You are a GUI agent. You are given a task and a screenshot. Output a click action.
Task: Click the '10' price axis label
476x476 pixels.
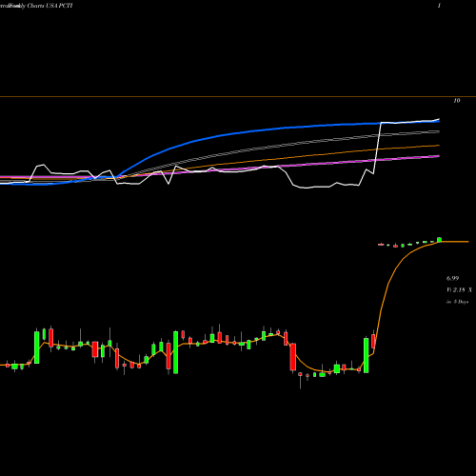456,101
